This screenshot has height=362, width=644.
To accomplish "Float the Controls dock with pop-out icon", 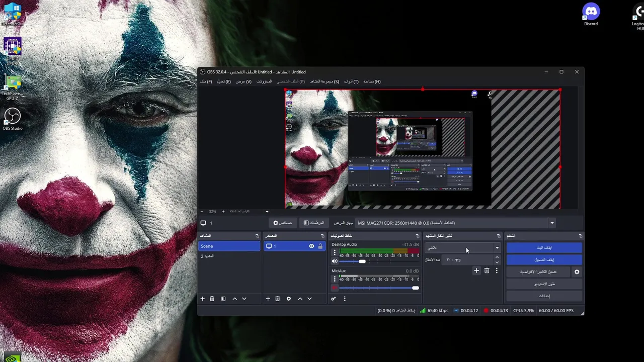I will pyautogui.click(x=580, y=236).
